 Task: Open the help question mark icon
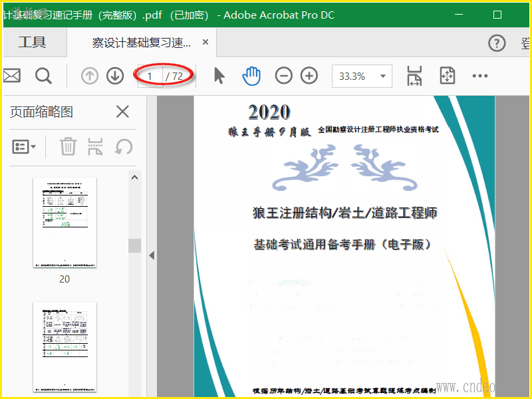(x=497, y=43)
